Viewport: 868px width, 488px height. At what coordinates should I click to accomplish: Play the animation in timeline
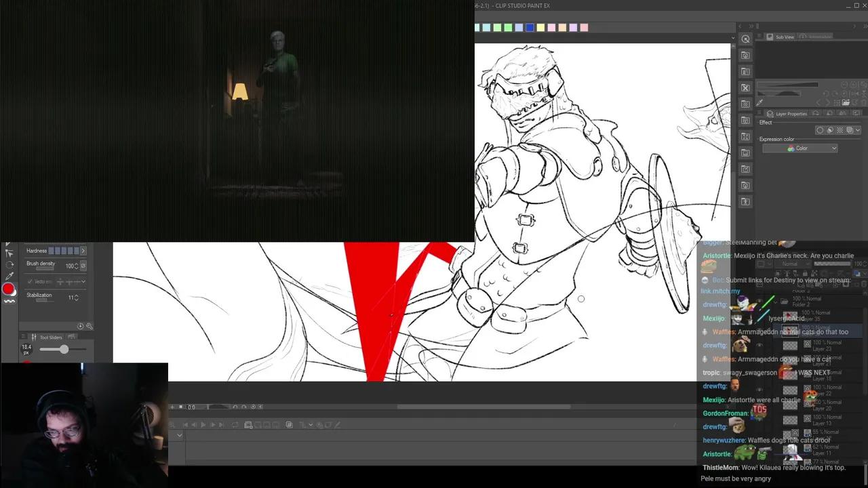point(203,425)
